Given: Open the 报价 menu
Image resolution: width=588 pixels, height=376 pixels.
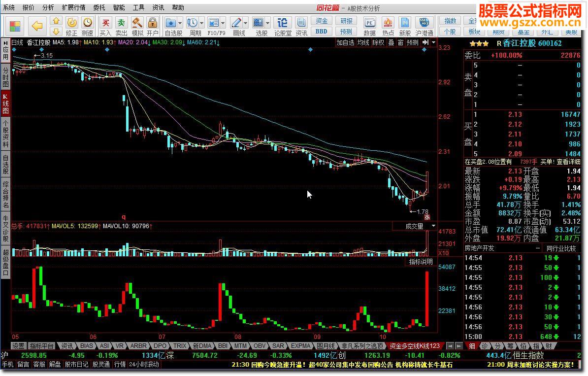Looking at the screenshot, I should click(x=28, y=7).
